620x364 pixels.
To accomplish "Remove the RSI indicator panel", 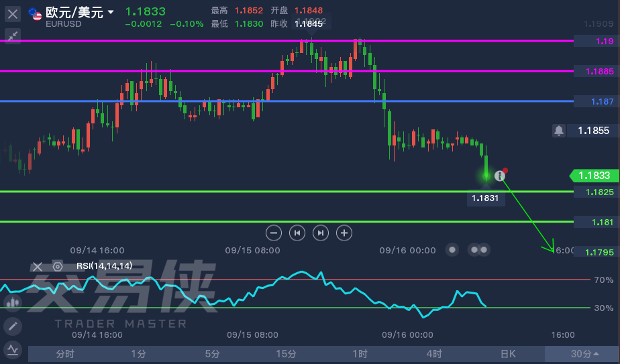I will point(37,267).
